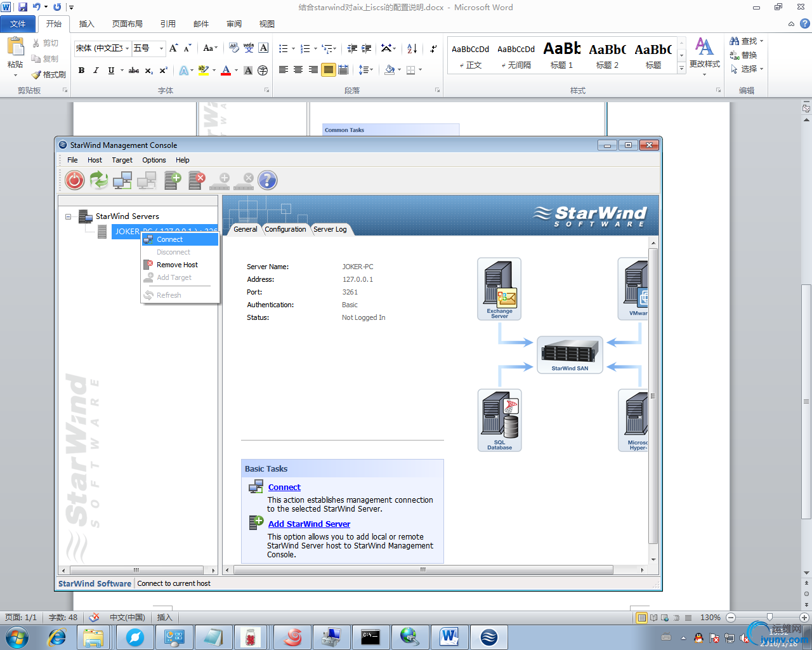Open Internet Explorer from the taskbar

pos(57,637)
